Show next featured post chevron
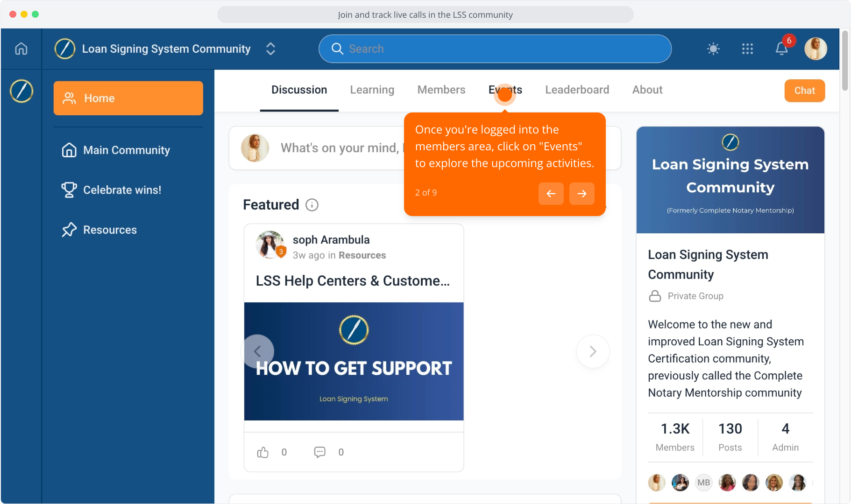The image size is (851, 504). coord(593,351)
